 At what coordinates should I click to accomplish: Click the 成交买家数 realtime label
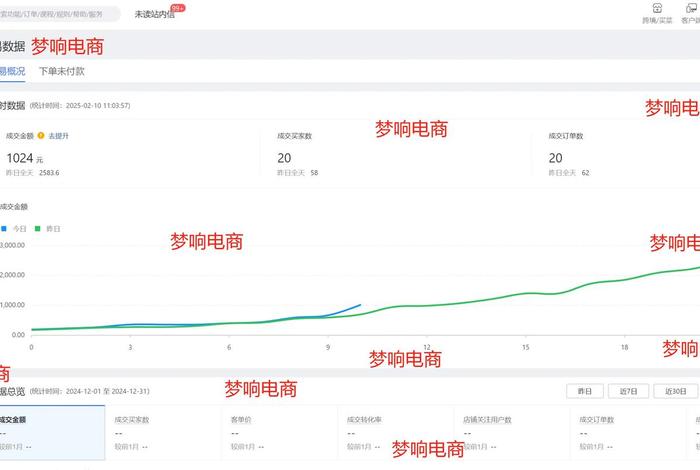[x=294, y=136]
